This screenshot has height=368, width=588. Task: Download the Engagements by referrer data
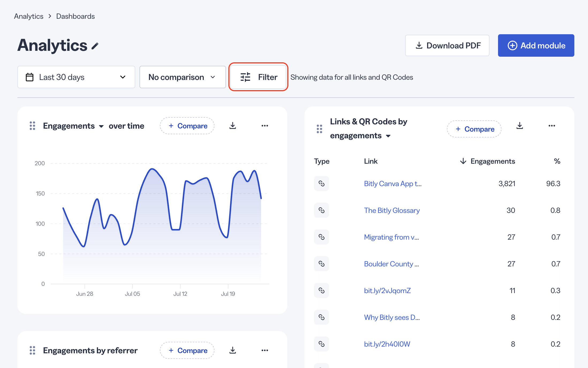[233, 350]
